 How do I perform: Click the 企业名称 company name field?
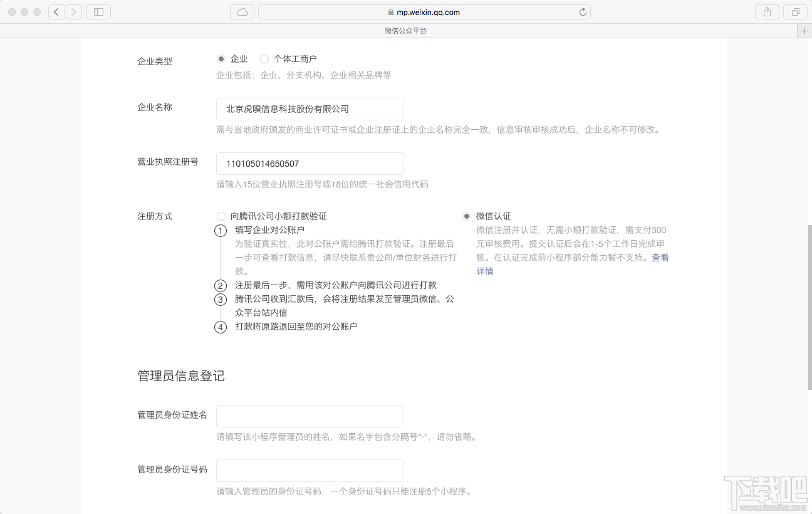point(310,108)
